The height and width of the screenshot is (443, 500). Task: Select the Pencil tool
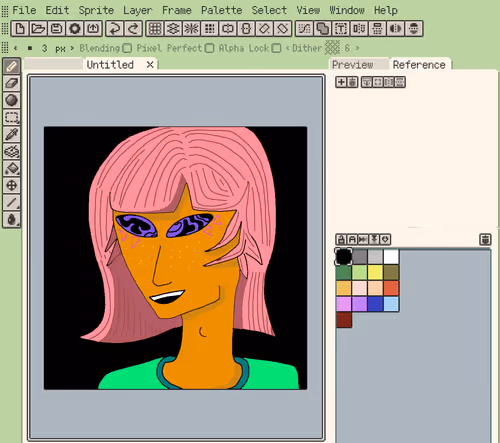click(x=12, y=66)
